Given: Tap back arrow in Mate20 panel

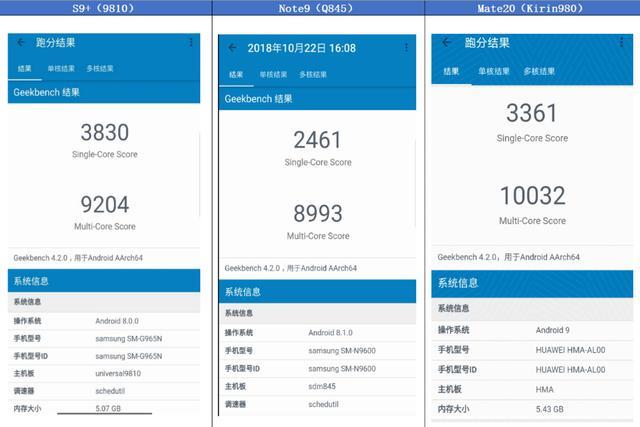Looking at the screenshot, I should point(447,42).
